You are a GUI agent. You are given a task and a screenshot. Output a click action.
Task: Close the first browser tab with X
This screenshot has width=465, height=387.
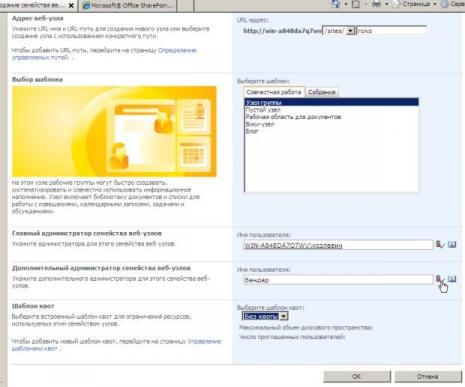click(x=71, y=6)
